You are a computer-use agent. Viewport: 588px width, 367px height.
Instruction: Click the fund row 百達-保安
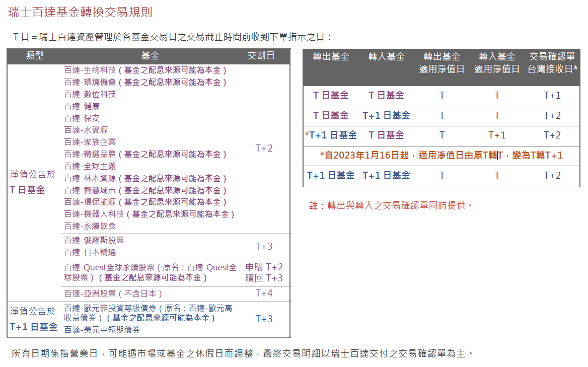(82, 118)
